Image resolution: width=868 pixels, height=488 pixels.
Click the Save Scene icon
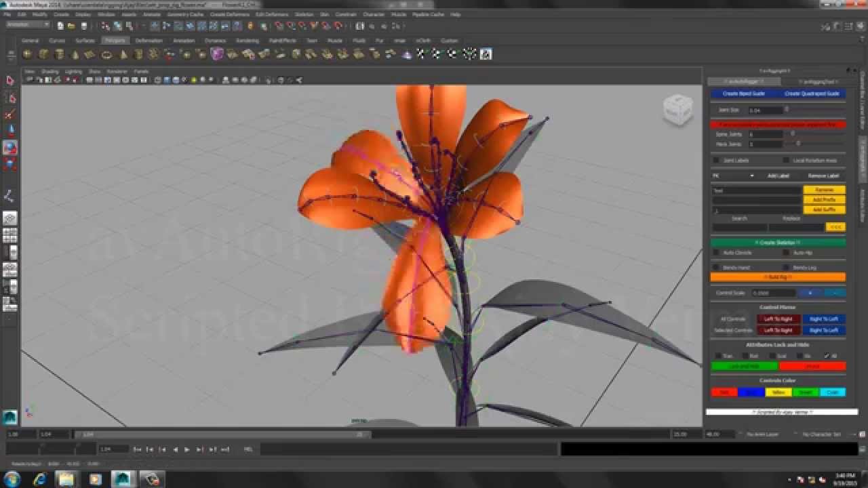(84, 26)
